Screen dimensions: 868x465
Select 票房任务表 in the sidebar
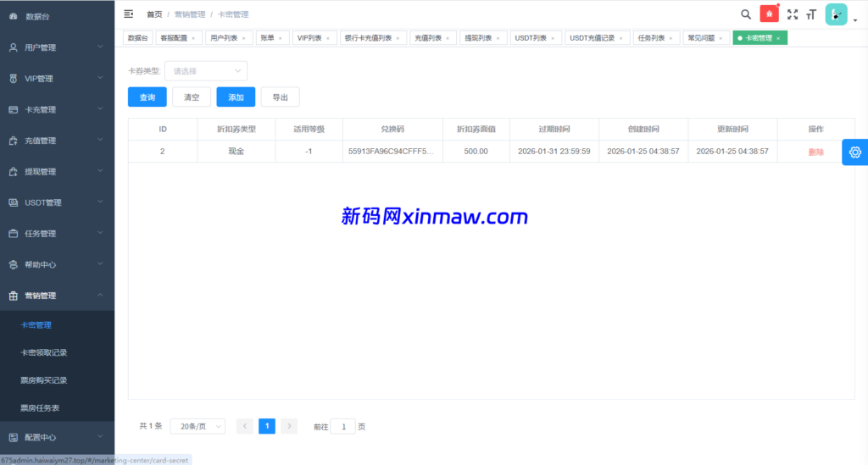tap(40, 408)
